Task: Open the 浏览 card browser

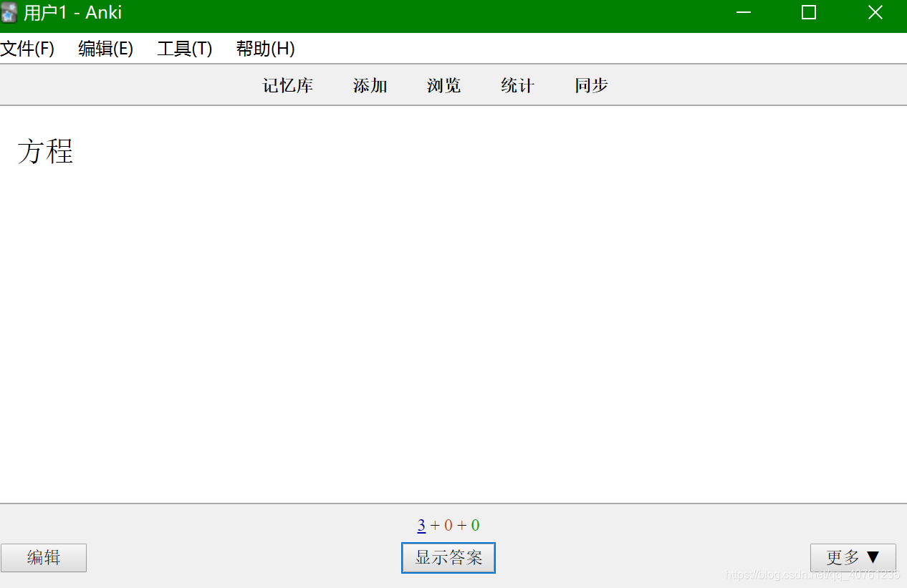Action: point(443,85)
